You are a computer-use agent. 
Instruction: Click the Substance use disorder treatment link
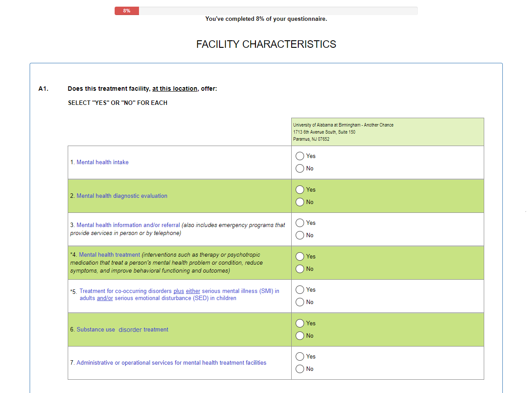[122, 330]
